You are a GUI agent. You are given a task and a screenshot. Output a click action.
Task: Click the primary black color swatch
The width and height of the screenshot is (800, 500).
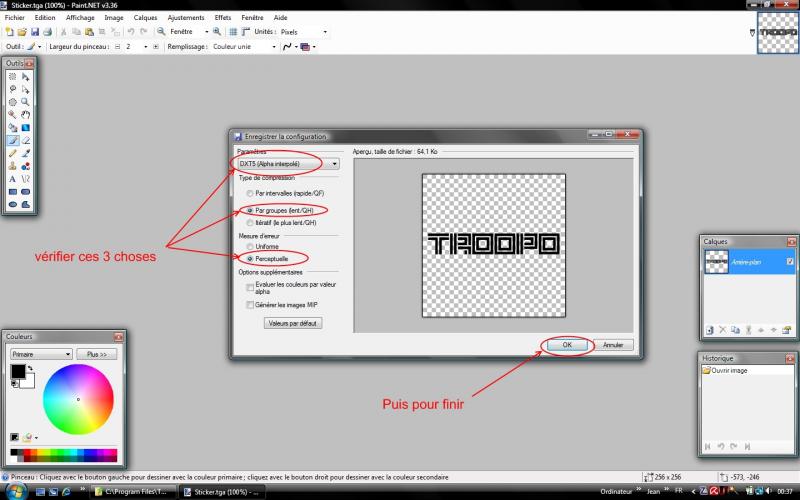17,371
